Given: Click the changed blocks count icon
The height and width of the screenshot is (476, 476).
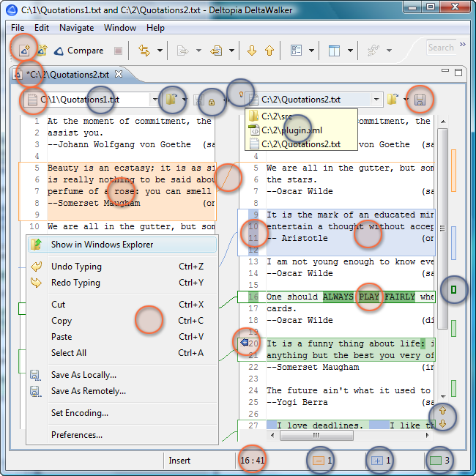Looking at the screenshot, I should (x=435, y=461).
